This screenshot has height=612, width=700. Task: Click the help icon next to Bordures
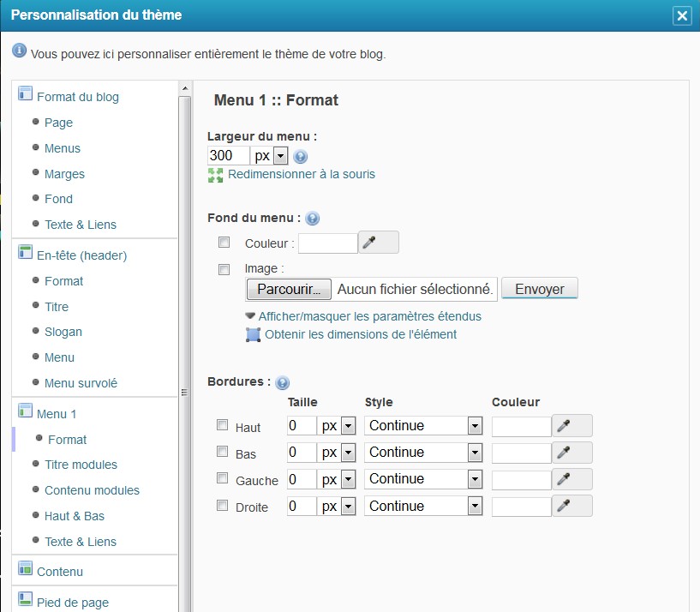click(282, 382)
